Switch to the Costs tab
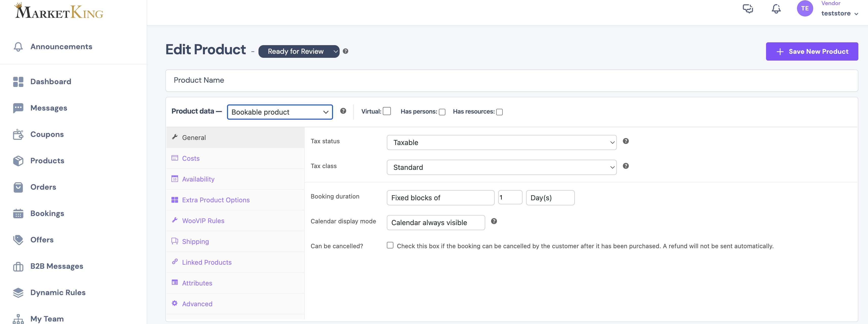 (235, 158)
